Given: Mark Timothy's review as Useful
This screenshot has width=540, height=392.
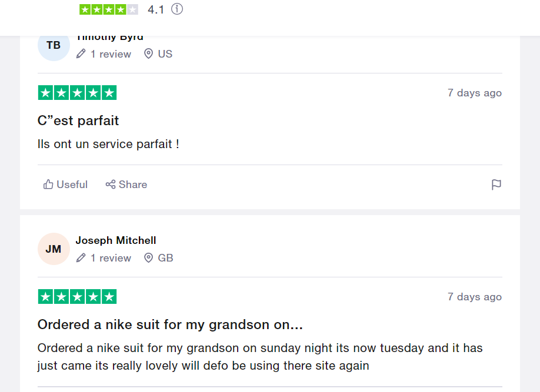Looking at the screenshot, I should tap(66, 185).
